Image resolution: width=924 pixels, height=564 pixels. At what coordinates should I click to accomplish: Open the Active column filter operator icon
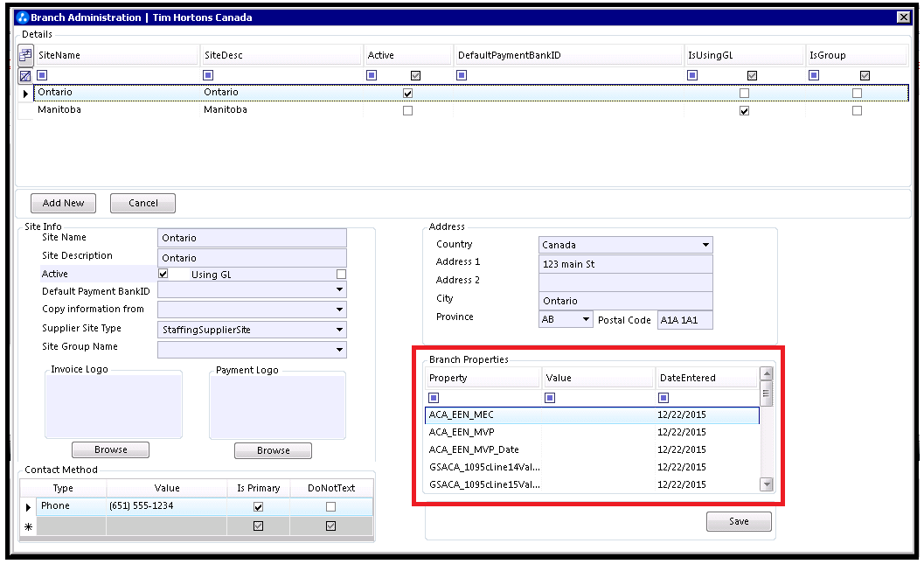pyautogui.click(x=372, y=75)
